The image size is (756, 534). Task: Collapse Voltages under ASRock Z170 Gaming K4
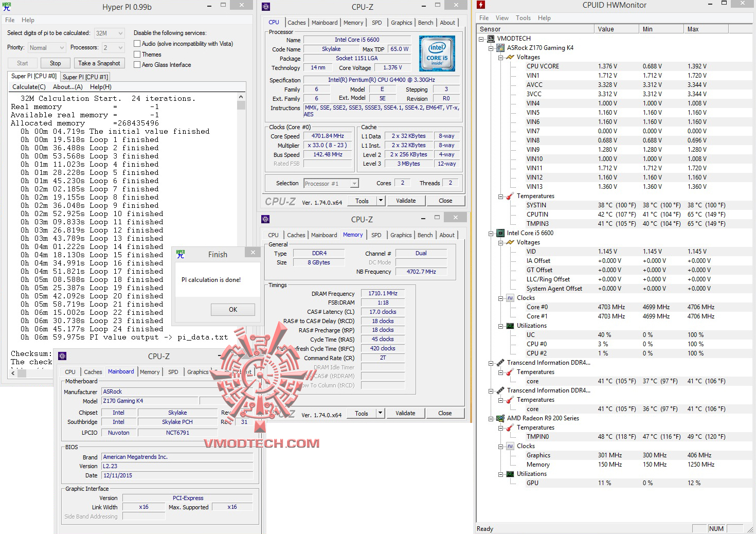coord(500,57)
